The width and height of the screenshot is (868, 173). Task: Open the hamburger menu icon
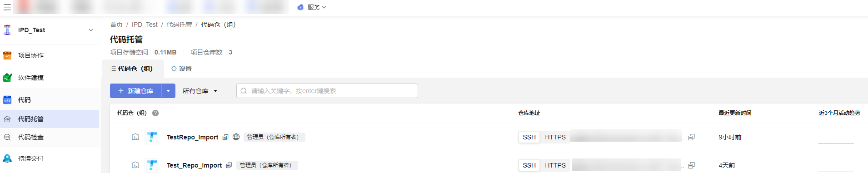tap(7, 7)
